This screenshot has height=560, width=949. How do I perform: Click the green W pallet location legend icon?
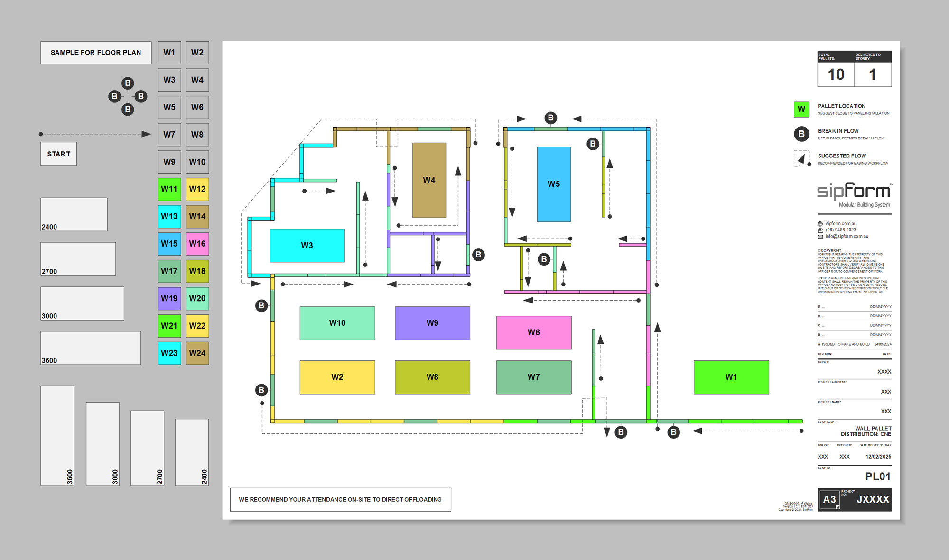[x=801, y=110]
